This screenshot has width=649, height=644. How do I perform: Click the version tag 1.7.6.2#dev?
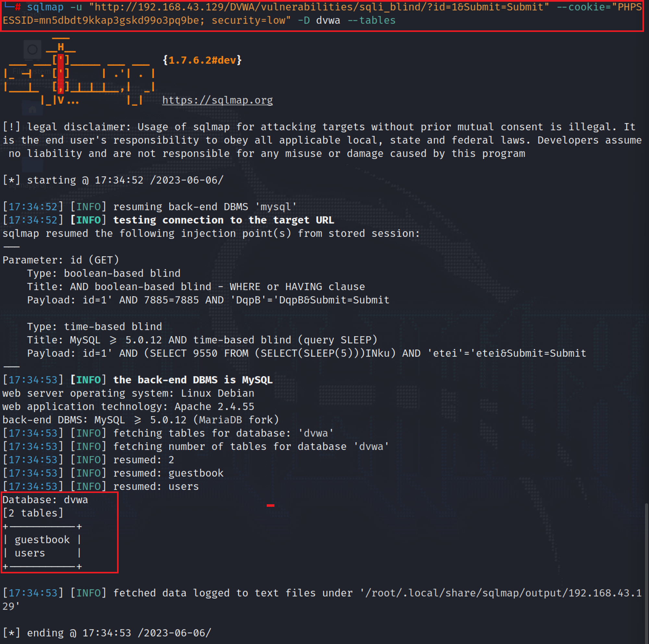point(202,60)
